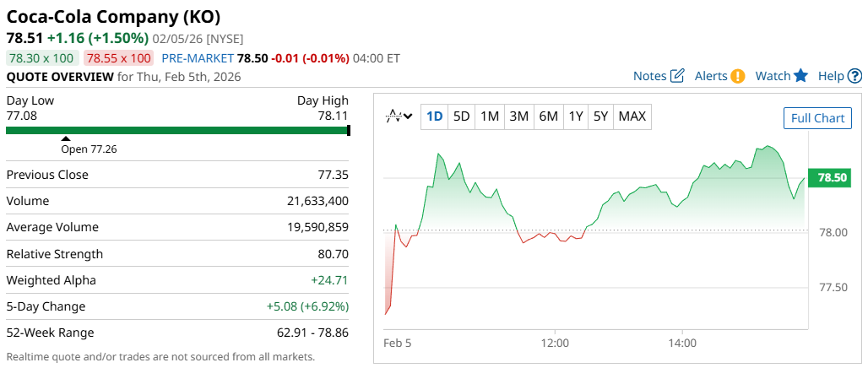This screenshot has height=368, width=868.
Task: Click the day low-high range bar
Action: (x=177, y=130)
